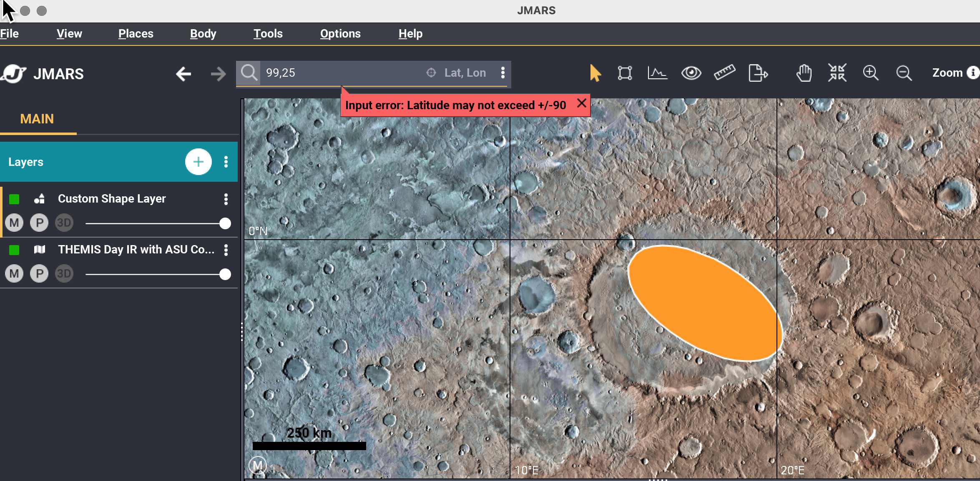Screen dimensions: 980x481
Task: Adjust Custom Shape Layer opacity slider
Action: (x=225, y=224)
